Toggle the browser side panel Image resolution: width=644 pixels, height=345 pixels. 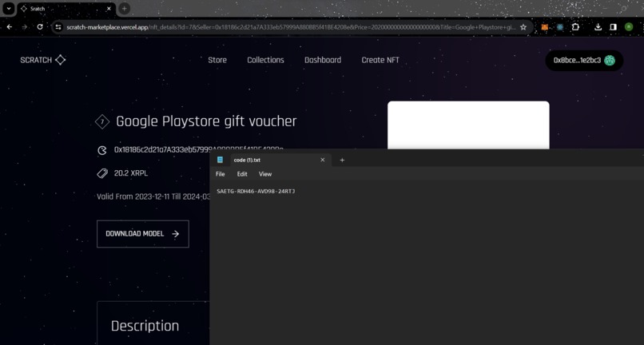(613, 27)
